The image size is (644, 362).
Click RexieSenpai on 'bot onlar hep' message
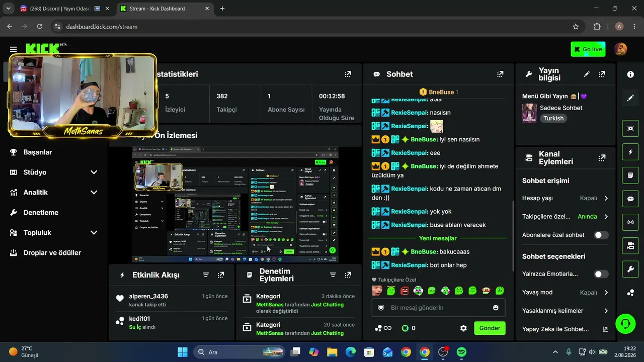[409, 265]
